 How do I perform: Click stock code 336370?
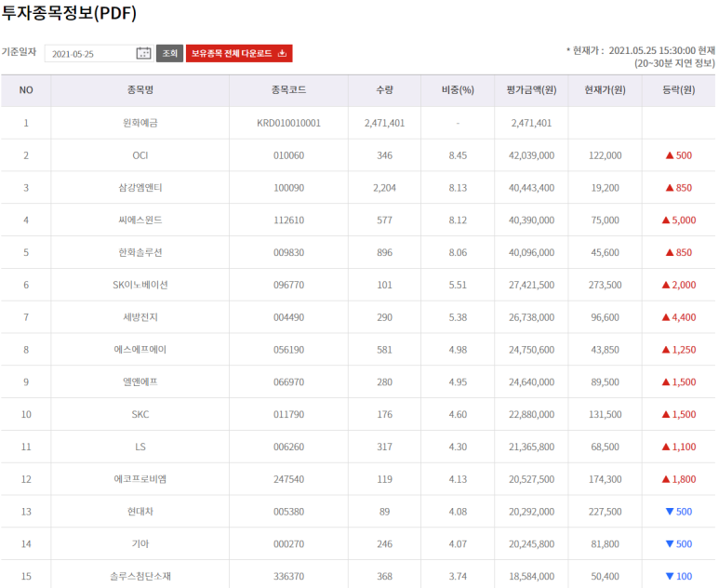coord(289,577)
